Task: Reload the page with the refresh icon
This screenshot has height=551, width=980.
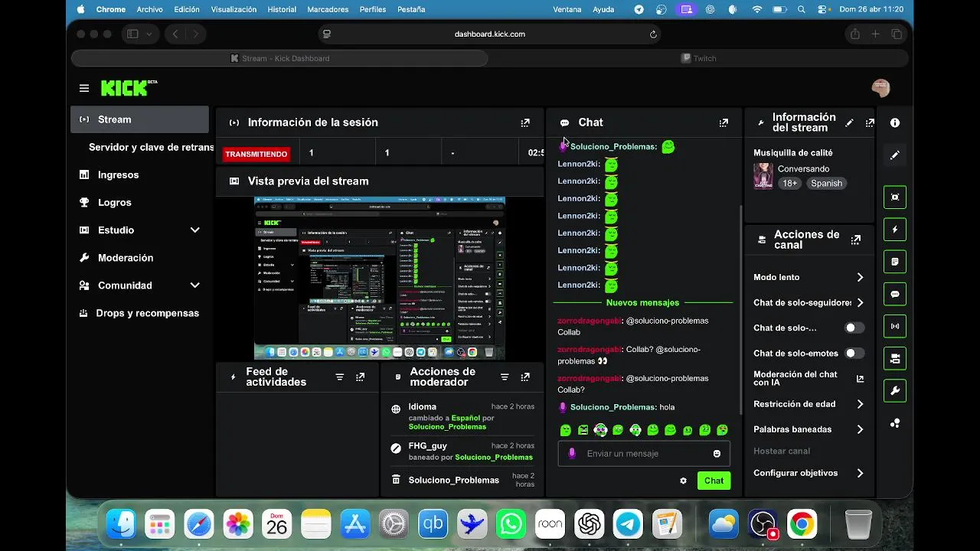Action: click(x=653, y=34)
